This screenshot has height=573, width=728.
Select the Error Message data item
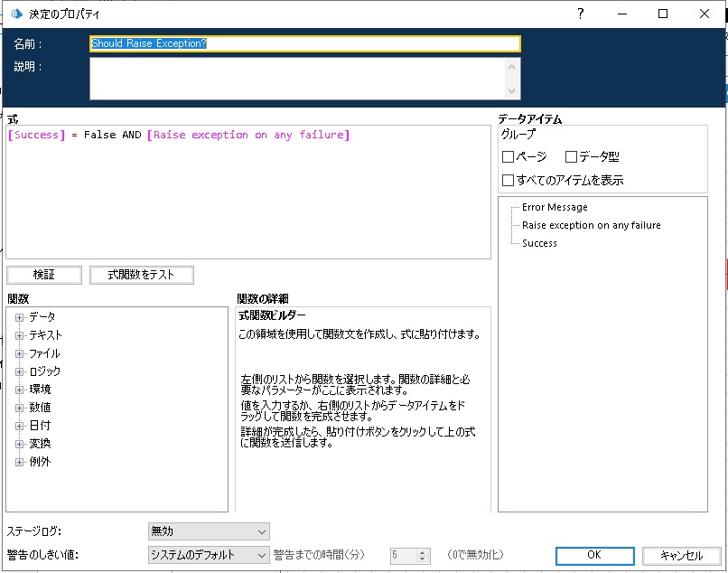pyautogui.click(x=553, y=207)
